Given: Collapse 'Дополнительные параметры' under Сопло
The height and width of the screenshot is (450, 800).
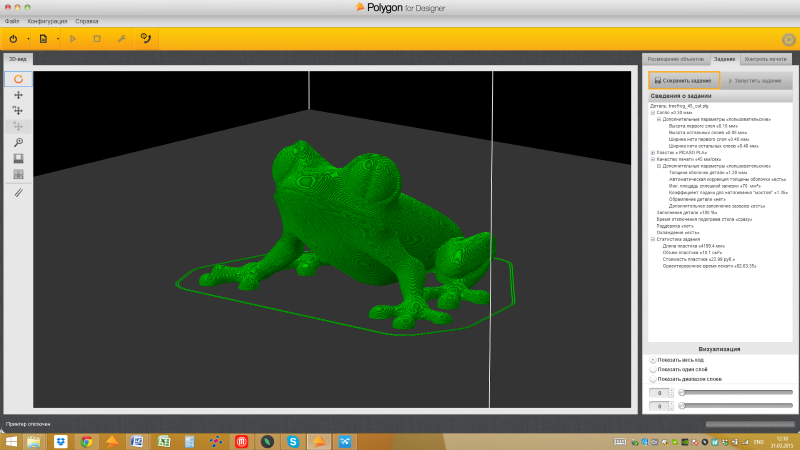Looking at the screenshot, I should (659, 119).
